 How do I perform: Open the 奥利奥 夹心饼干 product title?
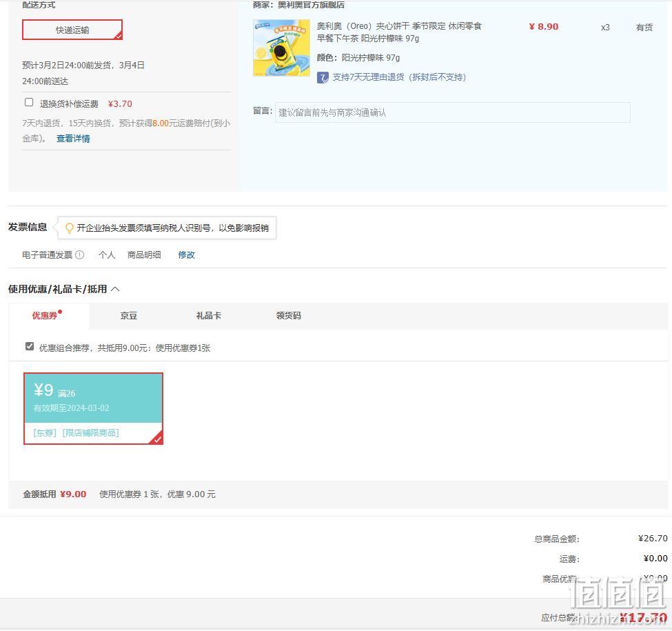399,32
